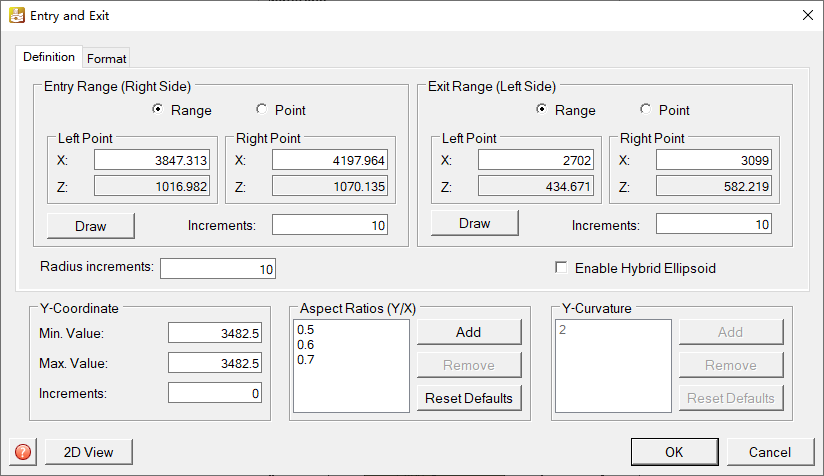This screenshot has width=824, height=476.
Task: Select aspect ratio 0.6 in list
Action: 305,345
